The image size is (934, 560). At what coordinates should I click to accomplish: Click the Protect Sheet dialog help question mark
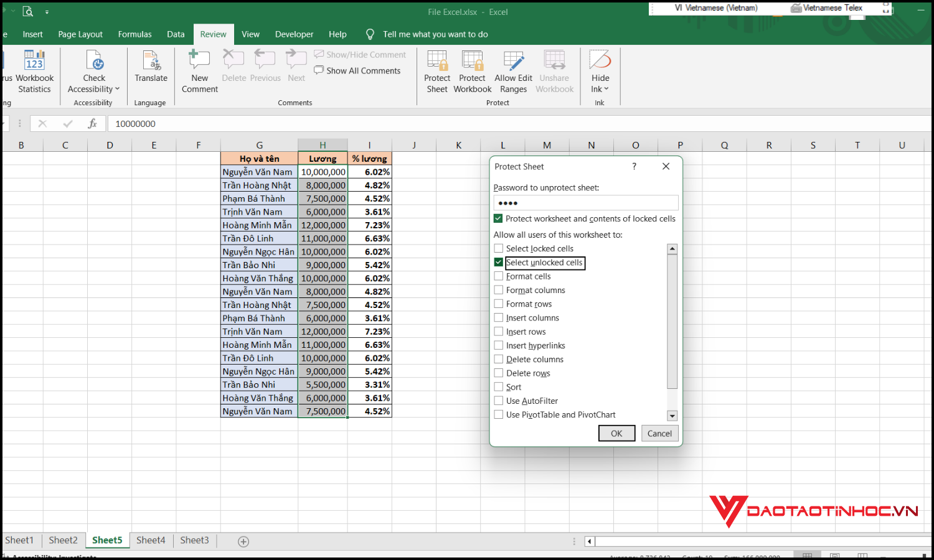[634, 166]
